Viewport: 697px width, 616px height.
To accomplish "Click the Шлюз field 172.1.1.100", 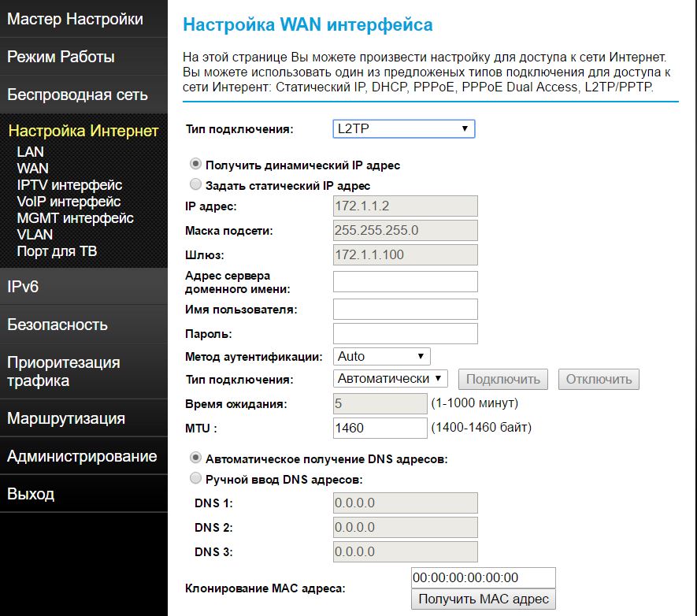I will pos(406,254).
